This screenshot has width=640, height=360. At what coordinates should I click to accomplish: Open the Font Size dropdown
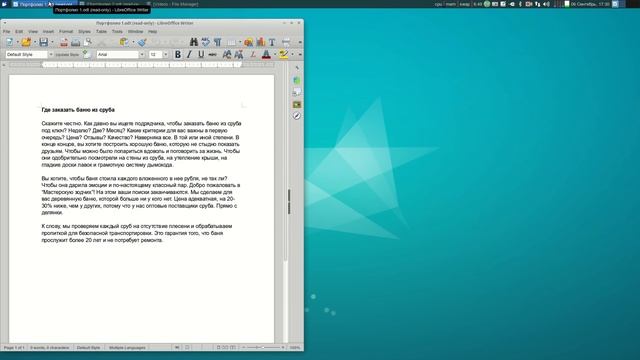(x=165, y=54)
